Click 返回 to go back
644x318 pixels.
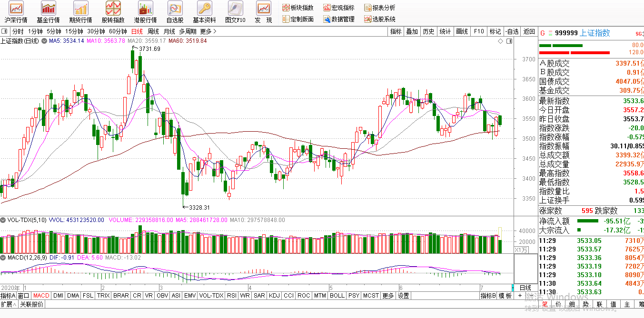pyautogui.click(x=529, y=31)
